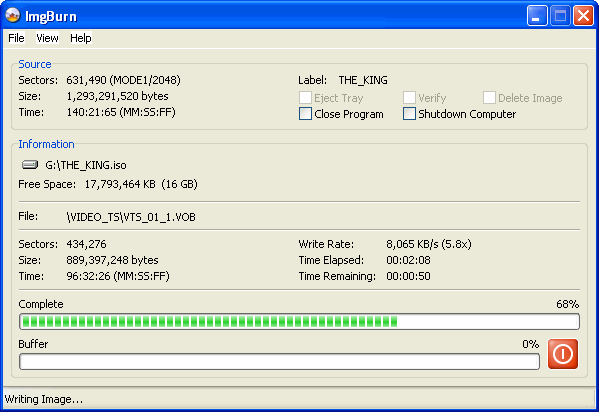The image size is (599, 412).
Task: Click the drive icon beside G:\THE_KING.iso
Action: pyautogui.click(x=30, y=165)
